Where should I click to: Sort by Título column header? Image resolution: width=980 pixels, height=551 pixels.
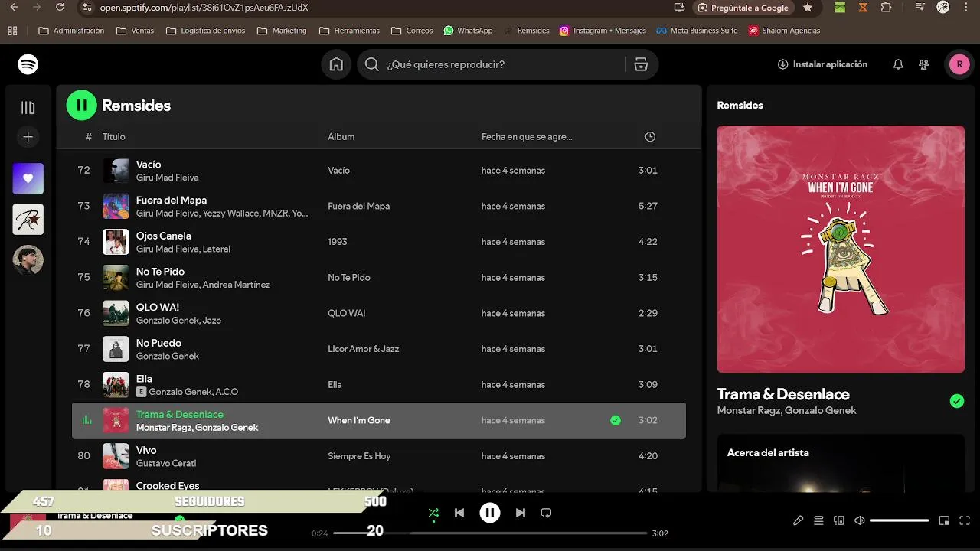point(114,137)
